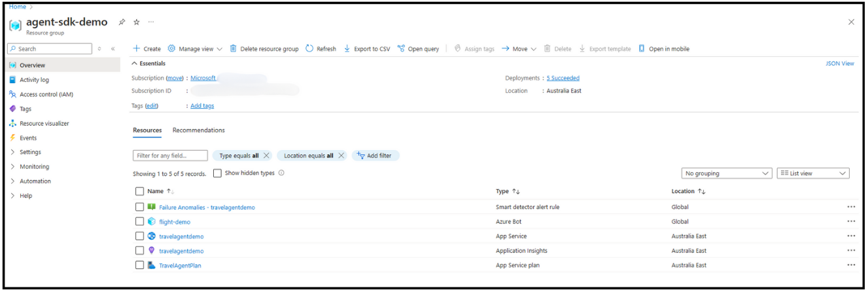Switch to the Recommendations tab
Viewport: 868px width, 292px height.
point(198,130)
